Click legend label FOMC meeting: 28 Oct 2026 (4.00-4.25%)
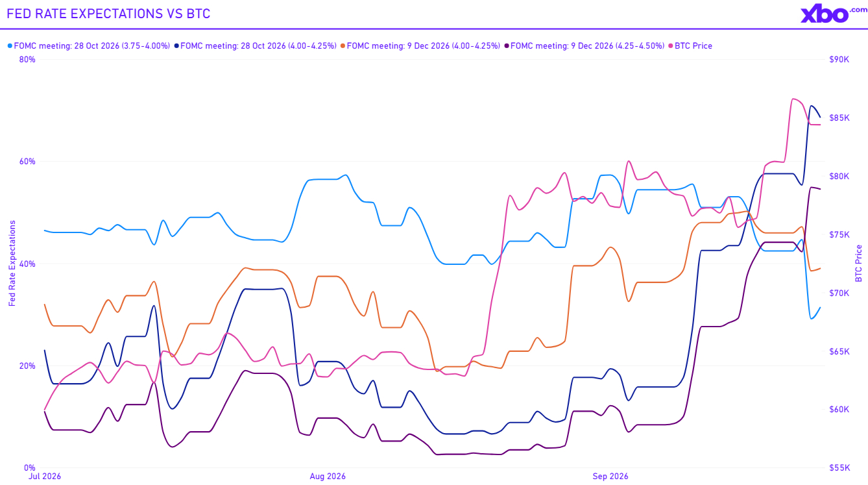868x485 pixels. 259,46
